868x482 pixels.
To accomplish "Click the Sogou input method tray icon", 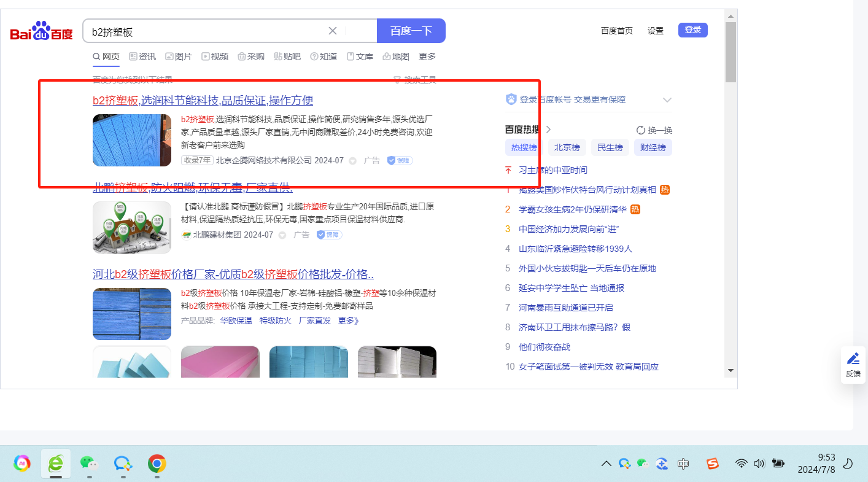I will [x=712, y=464].
